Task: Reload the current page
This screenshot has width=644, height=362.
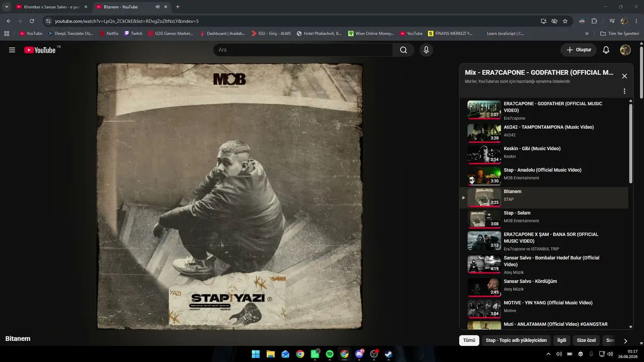Action: coord(32,21)
